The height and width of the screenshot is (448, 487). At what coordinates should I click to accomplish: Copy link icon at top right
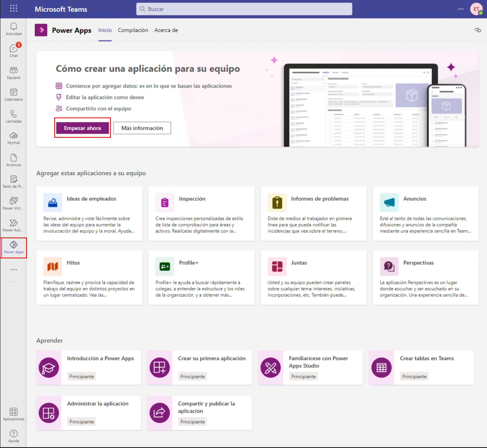(478, 30)
